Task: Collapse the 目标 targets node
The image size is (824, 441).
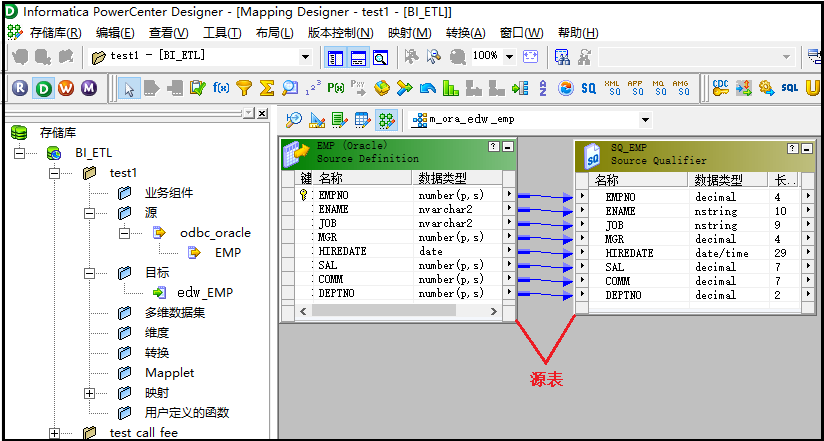Action: (x=89, y=273)
